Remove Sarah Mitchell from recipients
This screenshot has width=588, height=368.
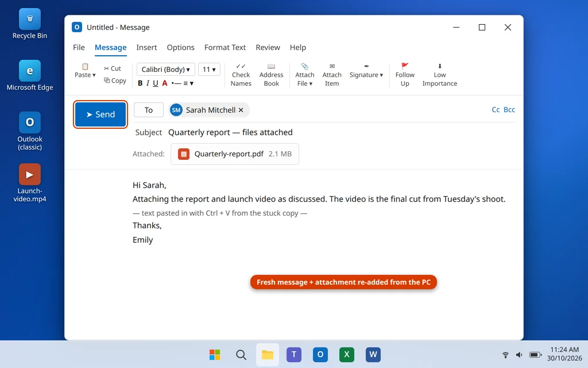point(241,110)
